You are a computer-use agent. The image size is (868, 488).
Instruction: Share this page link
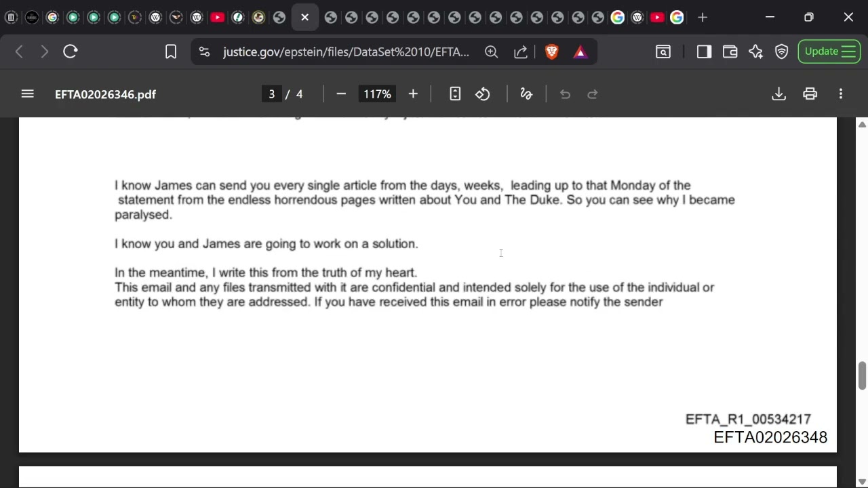521,52
